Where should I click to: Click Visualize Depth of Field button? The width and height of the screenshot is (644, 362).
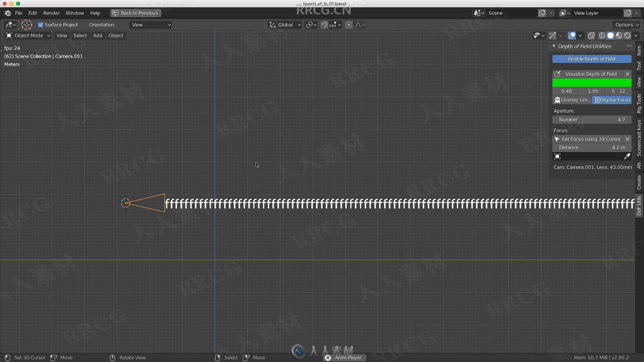588,74
